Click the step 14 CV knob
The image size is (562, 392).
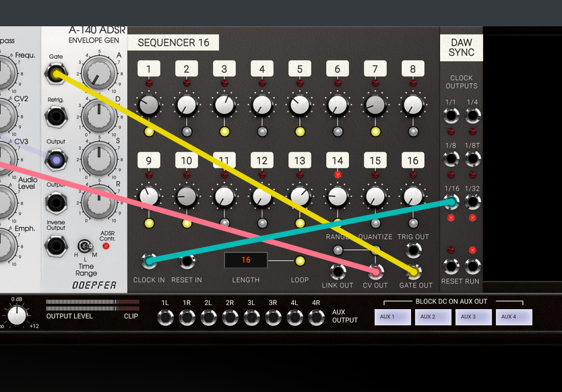click(x=338, y=197)
